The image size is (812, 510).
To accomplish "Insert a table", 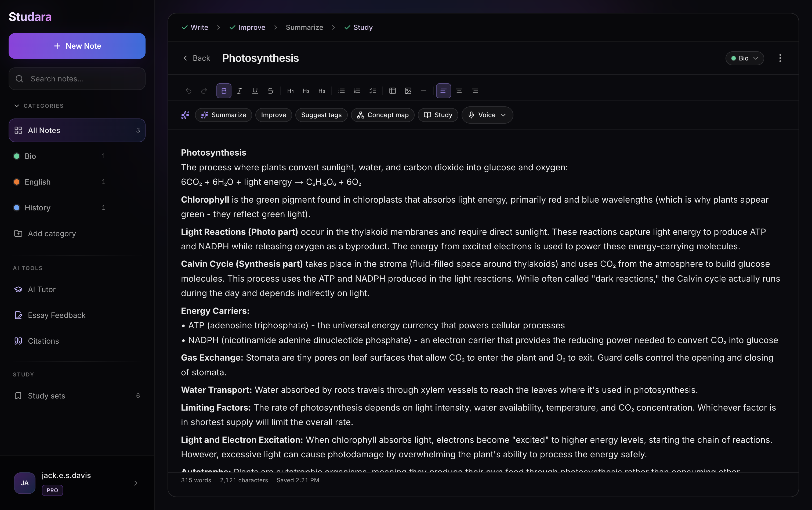I will (392, 91).
